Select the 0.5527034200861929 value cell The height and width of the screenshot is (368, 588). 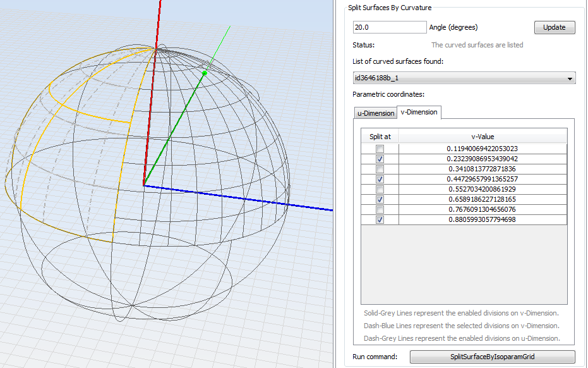click(x=483, y=190)
